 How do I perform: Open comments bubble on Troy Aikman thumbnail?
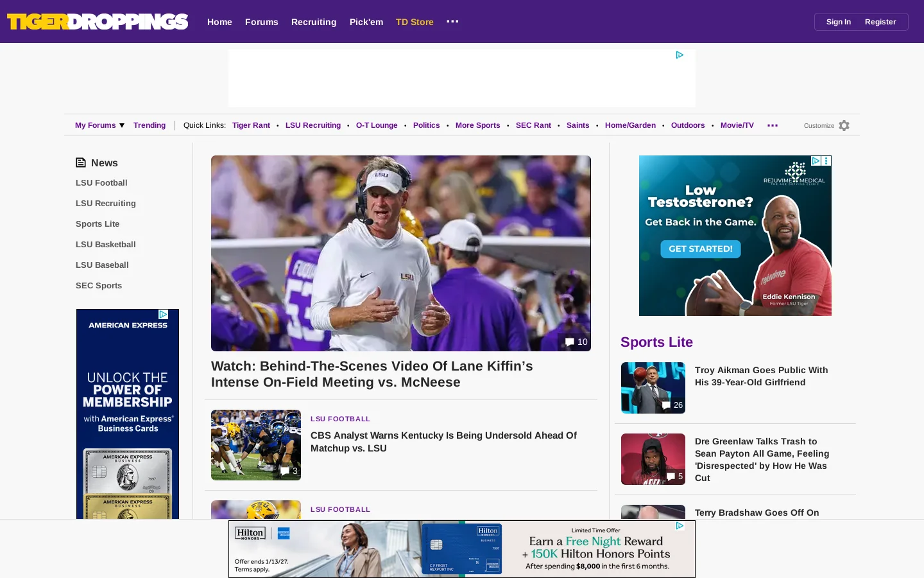(672, 405)
